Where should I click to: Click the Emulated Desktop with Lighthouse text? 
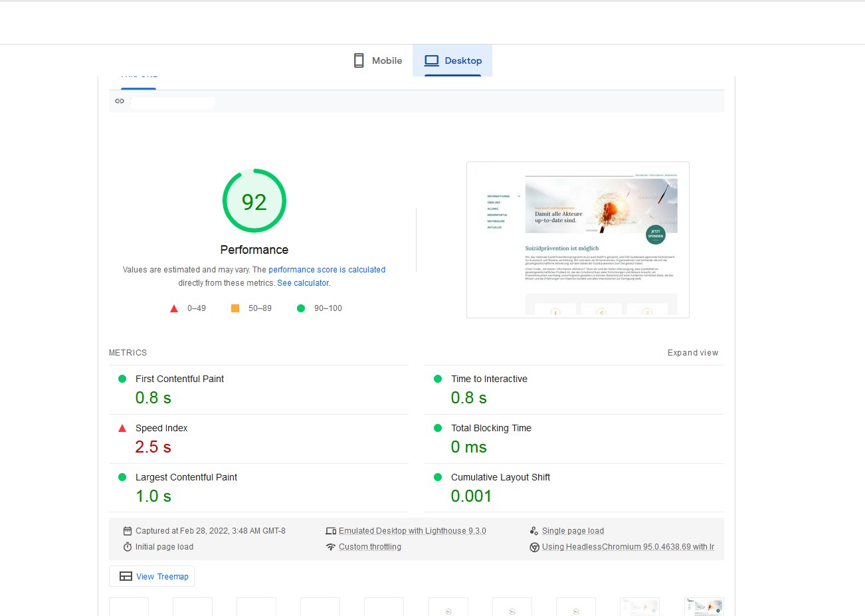pyautogui.click(x=412, y=531)
